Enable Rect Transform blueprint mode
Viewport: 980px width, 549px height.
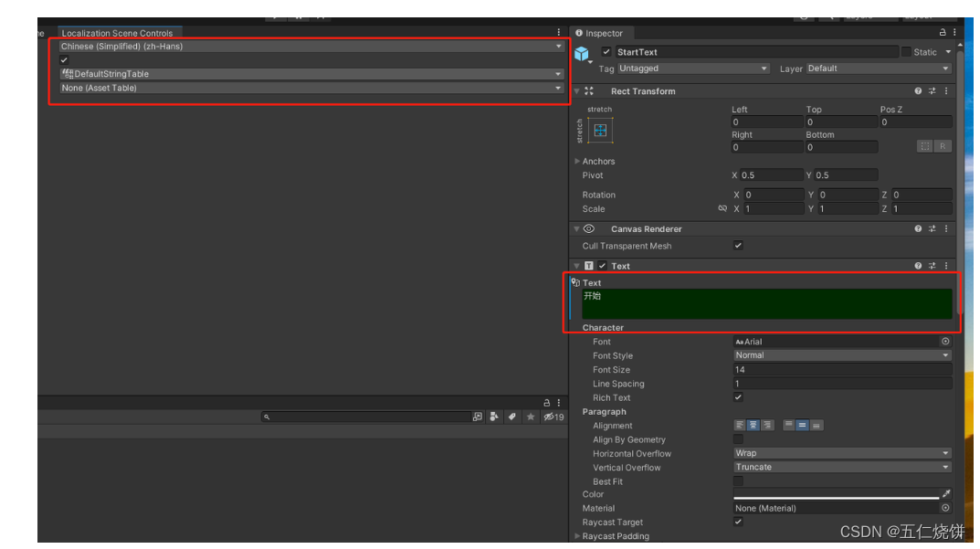point(925,146)
